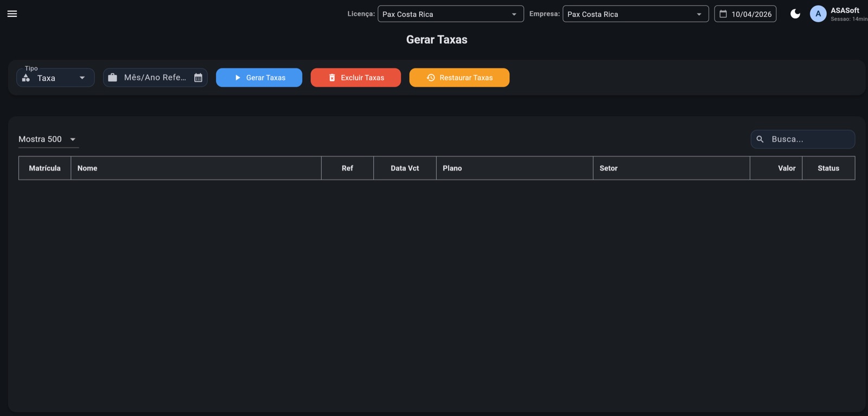Click the search magnifier icon
868x416 pixels.
click(760, 140)
